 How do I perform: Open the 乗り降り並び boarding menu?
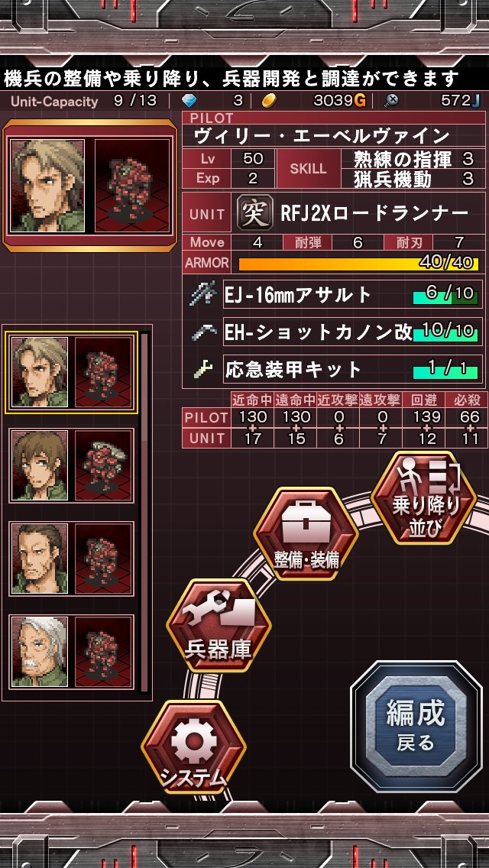pyautogui.click(x=423, y=498)
